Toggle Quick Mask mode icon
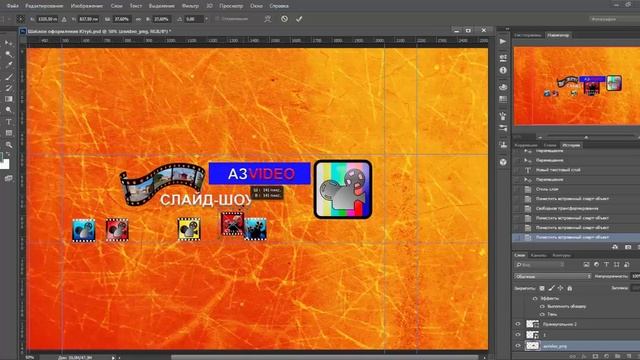 coord(8,178)
